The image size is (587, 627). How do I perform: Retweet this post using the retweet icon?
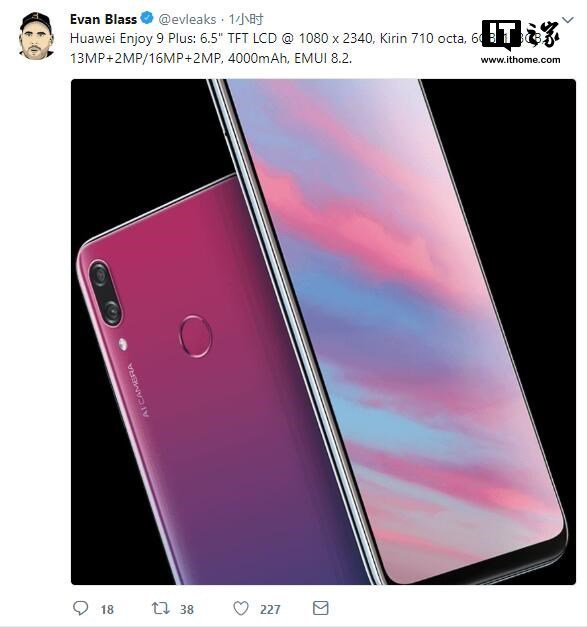[160, 608]
